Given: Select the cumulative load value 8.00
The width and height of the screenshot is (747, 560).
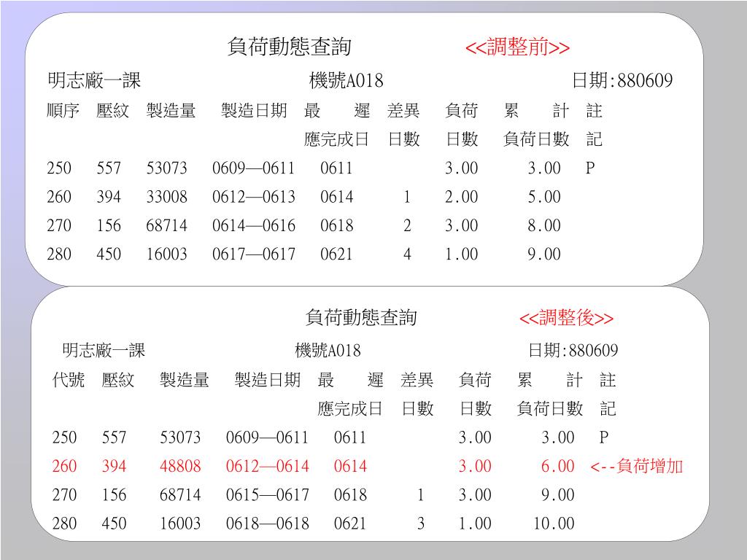Looking at the screenshot, I should (544, 225).
